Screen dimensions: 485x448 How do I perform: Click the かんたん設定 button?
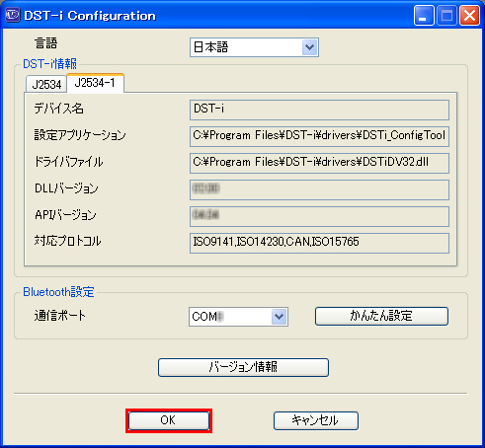point(381,316)
